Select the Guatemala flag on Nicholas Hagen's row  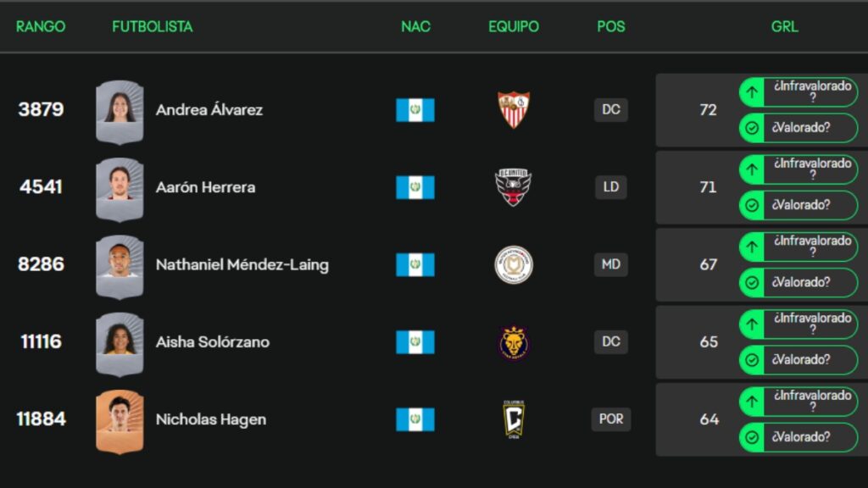tap(415, 419)
